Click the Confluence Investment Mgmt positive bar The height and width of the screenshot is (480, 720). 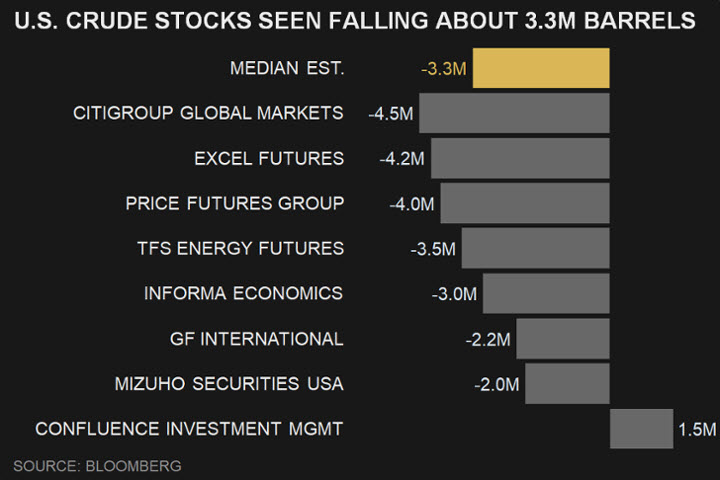641,428
